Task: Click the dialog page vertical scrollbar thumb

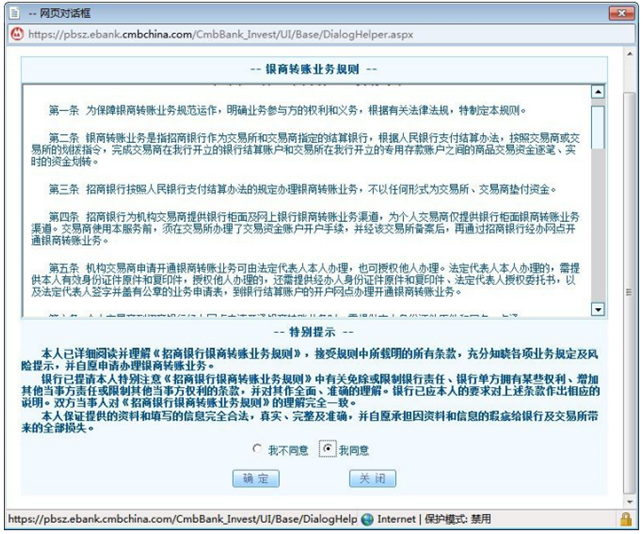Action: (x=629, y=293)
